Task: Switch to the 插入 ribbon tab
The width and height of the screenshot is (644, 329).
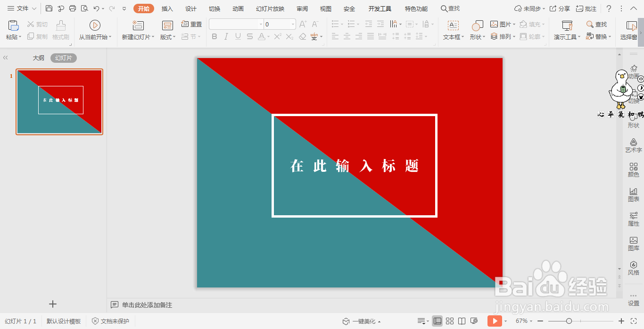Action: (x=167, y=8)
